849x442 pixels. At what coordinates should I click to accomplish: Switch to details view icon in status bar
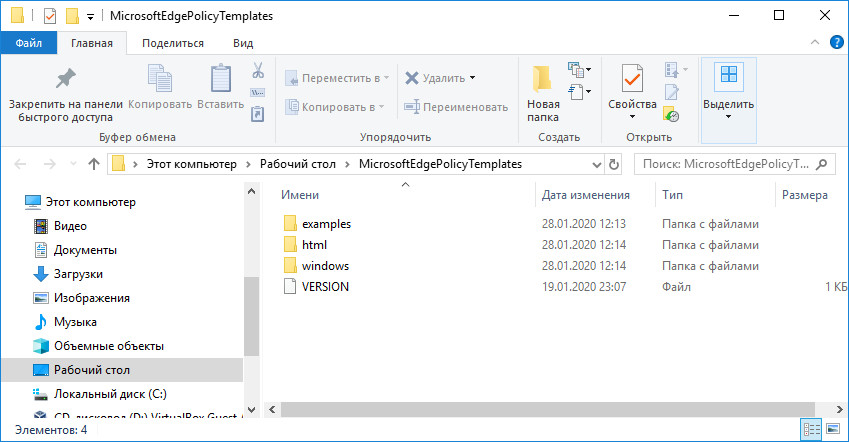811,430
